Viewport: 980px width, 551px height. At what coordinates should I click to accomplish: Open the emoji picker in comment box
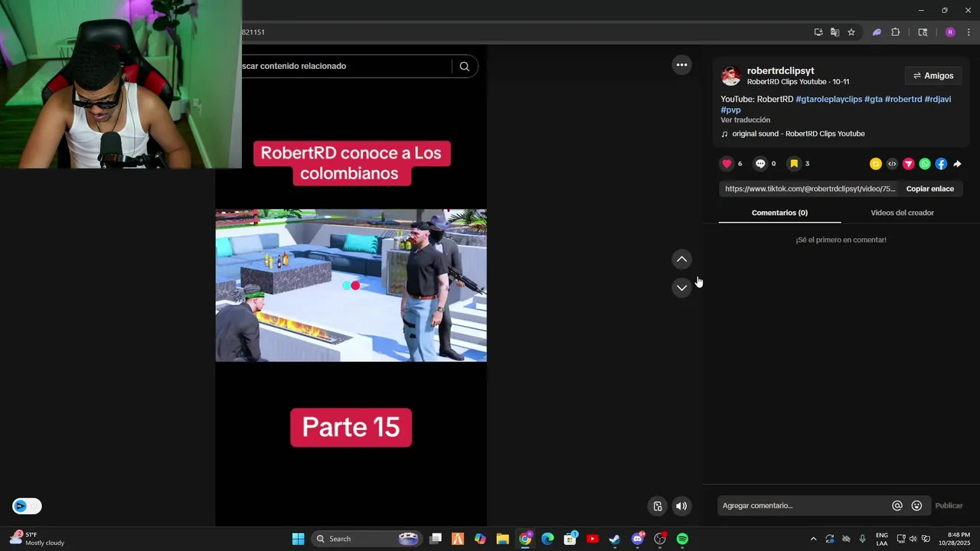(916, 506)
